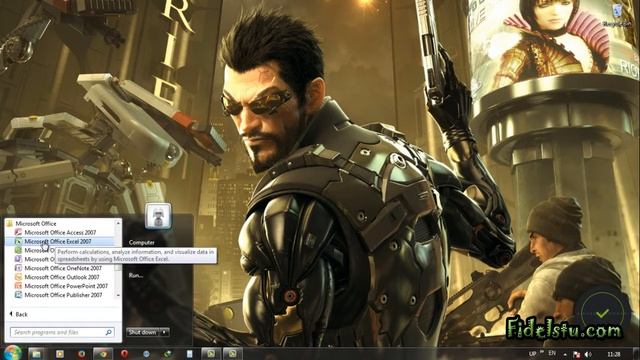Open the Action Center flag icon

(576, 354)
